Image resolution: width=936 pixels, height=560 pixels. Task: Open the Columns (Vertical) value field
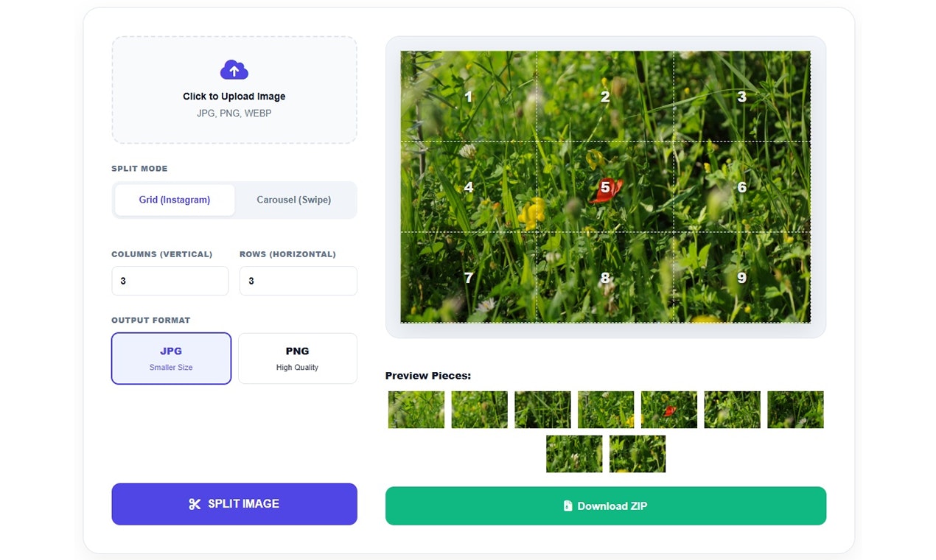tap(170, 281)
